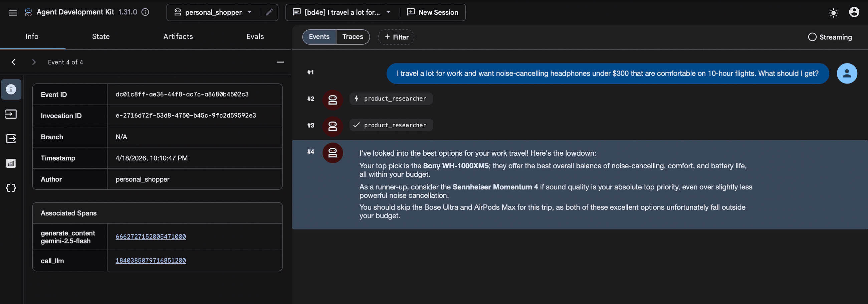This screenshot has height=304, width=868.
Task: Select the event Info sidebar icon
Action: pos(11,89)
